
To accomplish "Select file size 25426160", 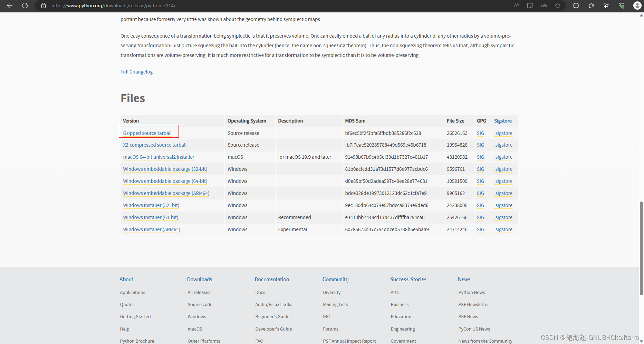I will 457,217.
